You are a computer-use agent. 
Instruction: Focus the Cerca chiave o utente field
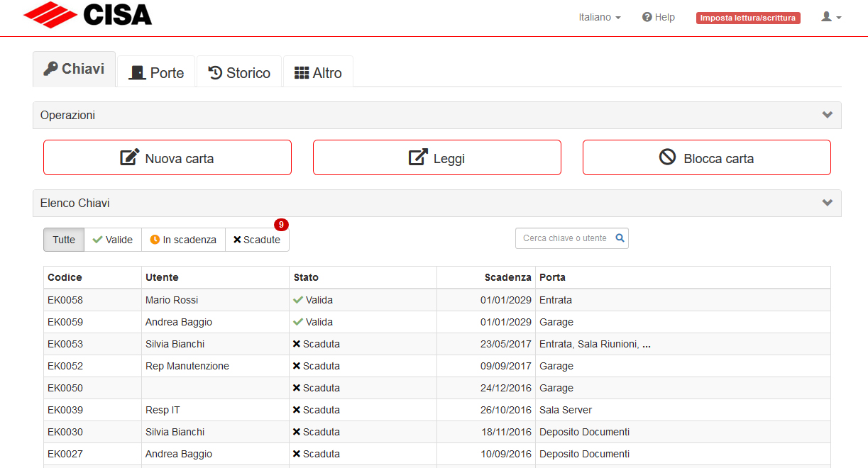click(x=572, y=238)
